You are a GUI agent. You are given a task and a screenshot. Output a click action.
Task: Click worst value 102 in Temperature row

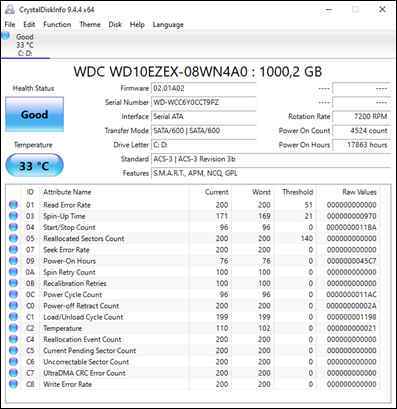(x=264, y=328)
